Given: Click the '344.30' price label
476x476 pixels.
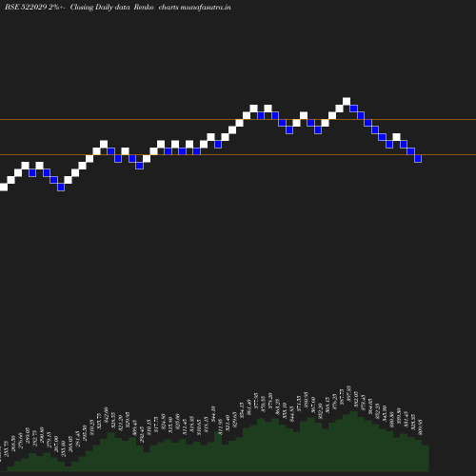Looking at the screenshot, I should click(213, 414).
